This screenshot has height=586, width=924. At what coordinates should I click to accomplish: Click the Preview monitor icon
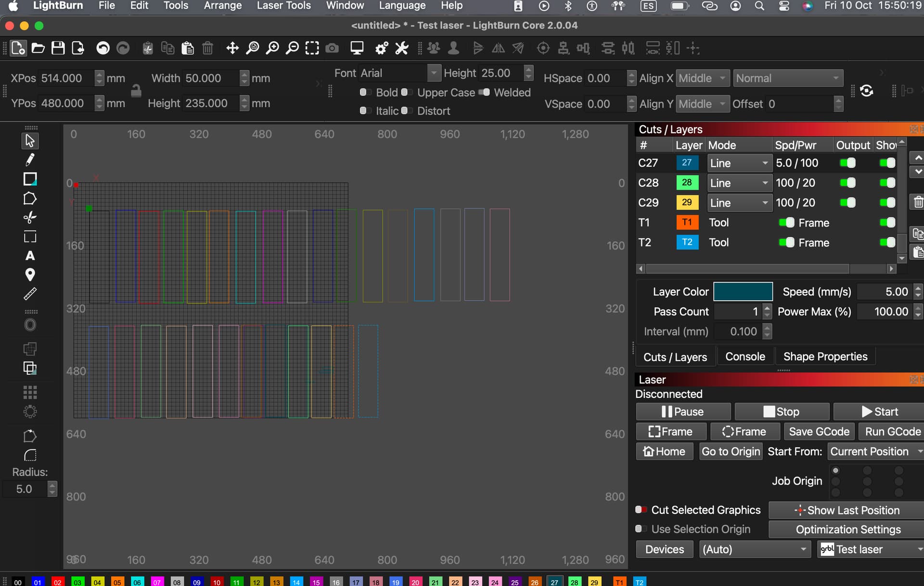(x=357, y=48)
